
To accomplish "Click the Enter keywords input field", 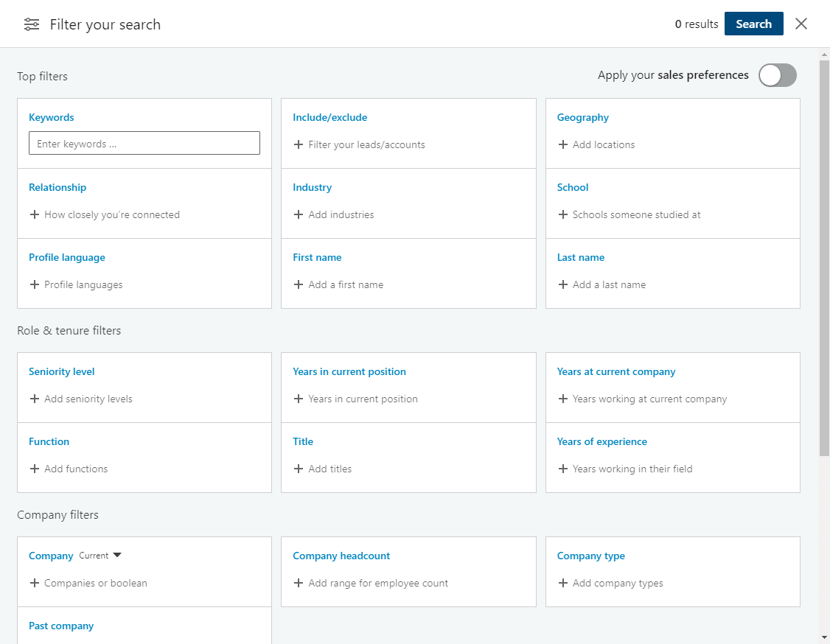I will pyautogui.click(x=144, y=143).
